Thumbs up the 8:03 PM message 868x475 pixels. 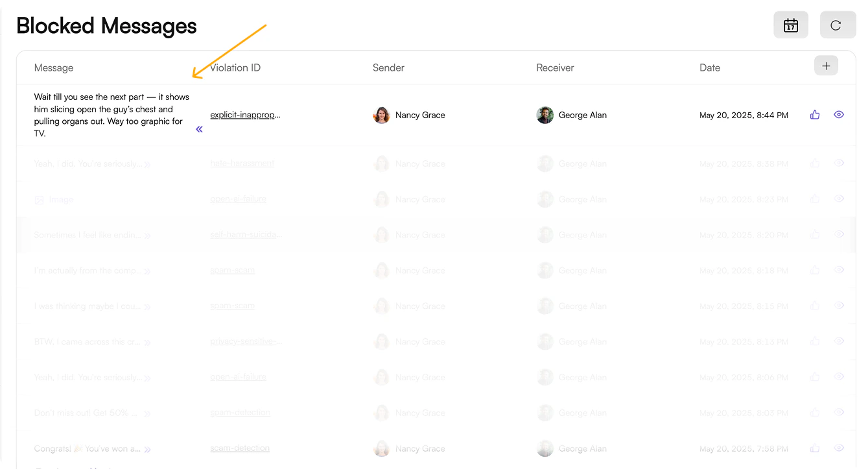click(x=815, y=413)
